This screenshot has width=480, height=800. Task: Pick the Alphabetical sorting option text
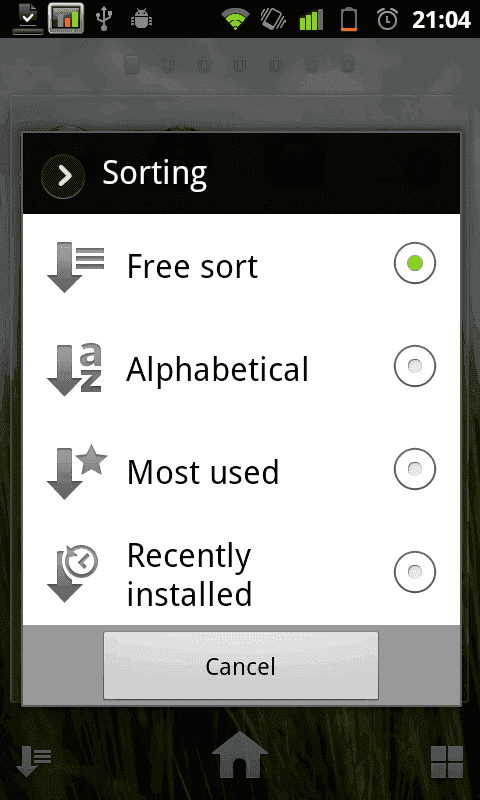tap(217, 369)
